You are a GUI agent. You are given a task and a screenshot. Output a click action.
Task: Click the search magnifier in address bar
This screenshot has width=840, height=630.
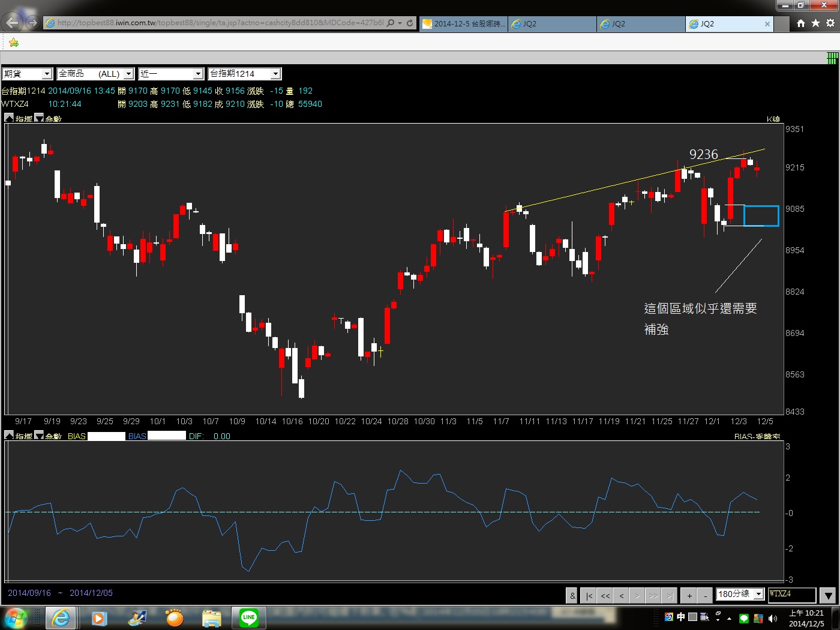(x=391, y=23)
